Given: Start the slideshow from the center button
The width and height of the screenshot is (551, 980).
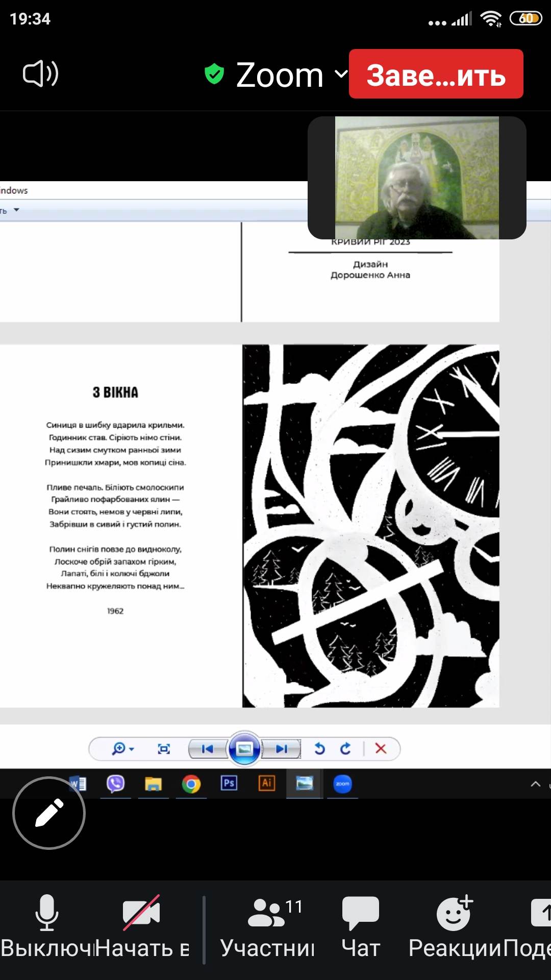Looking at the screenshot, I should pyautogui.click(x=244, y=749).
